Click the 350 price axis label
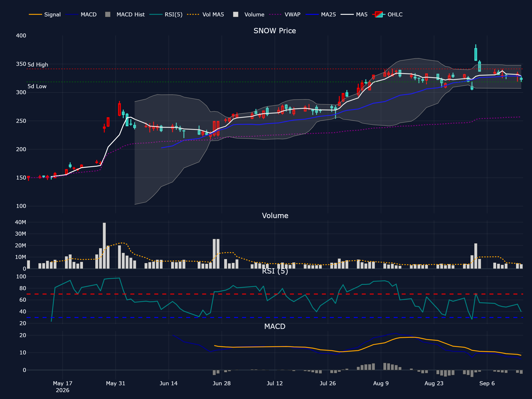This screenshot has width=532, height=399. click(x=21, y=64)
